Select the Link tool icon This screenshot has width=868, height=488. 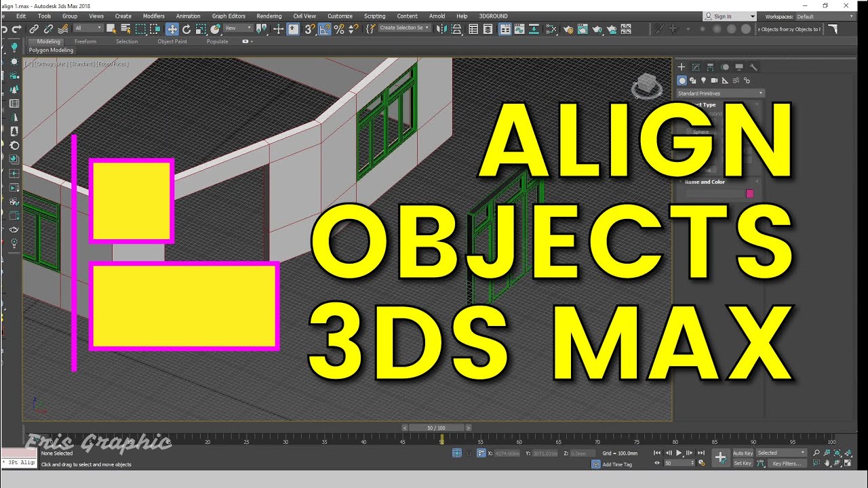34,29
